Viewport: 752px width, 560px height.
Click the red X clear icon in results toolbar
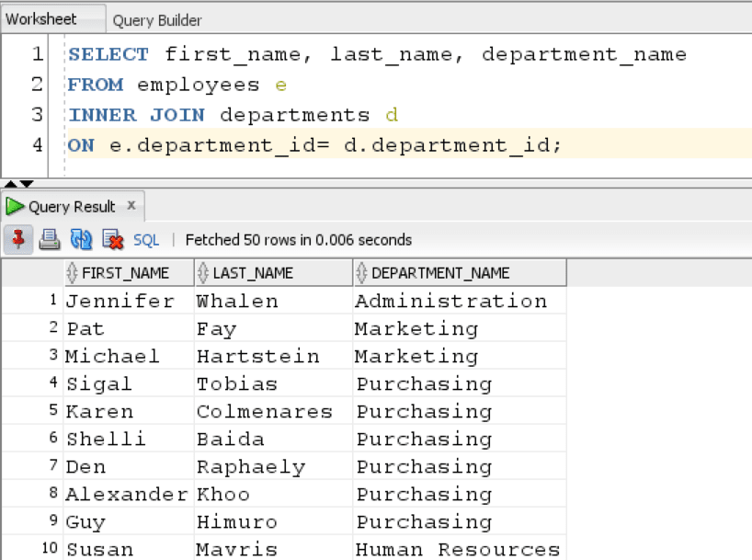(x=110, y=238)
